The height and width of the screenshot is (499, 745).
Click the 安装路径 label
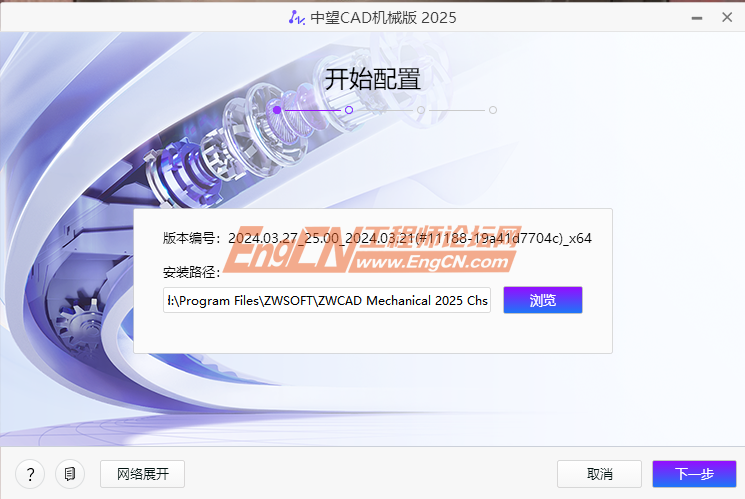coord(191,272)
